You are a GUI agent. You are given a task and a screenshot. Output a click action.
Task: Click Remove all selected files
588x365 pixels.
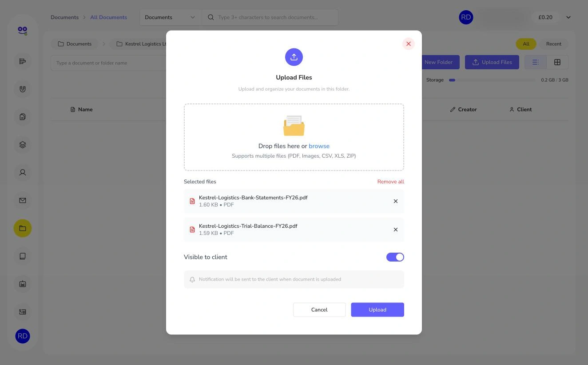coord(391,182)
